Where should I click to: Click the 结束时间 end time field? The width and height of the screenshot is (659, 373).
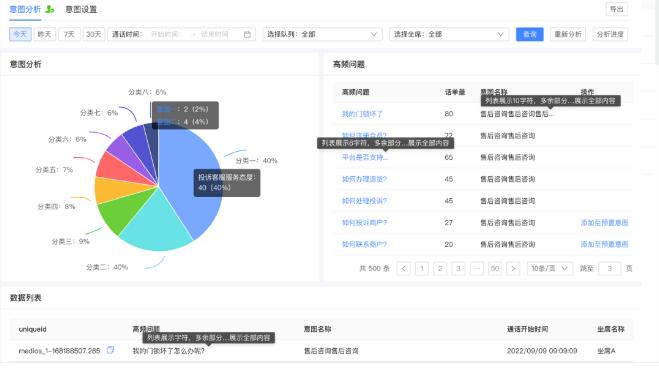(215, 34)
